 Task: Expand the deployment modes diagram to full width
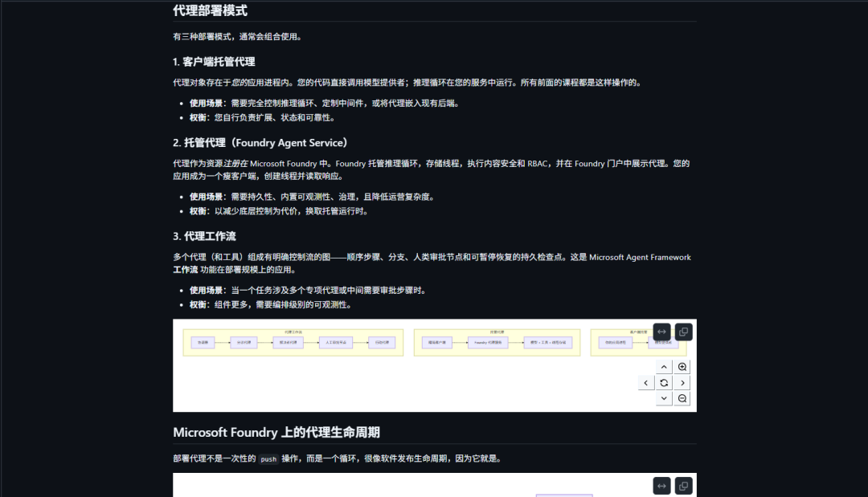tap(661, 332)
